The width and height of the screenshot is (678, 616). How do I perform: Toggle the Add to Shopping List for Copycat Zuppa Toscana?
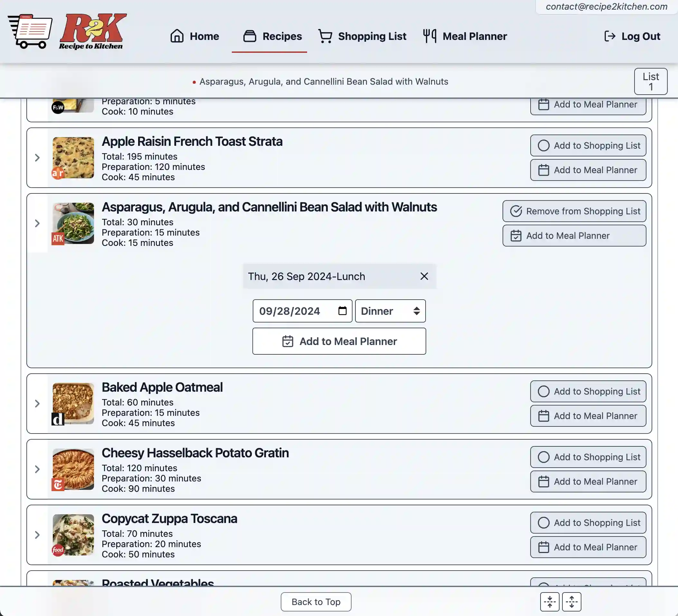(x=588, y=522)
